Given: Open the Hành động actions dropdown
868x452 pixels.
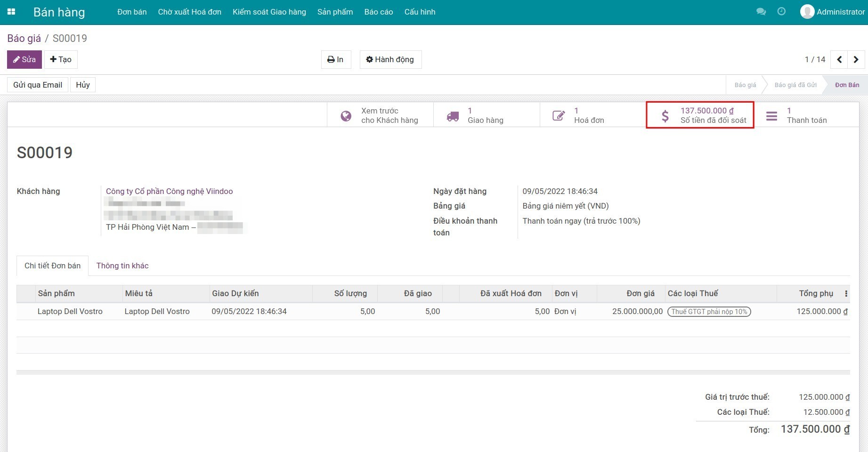Looking at the screenshot, I should pos(390,59).
